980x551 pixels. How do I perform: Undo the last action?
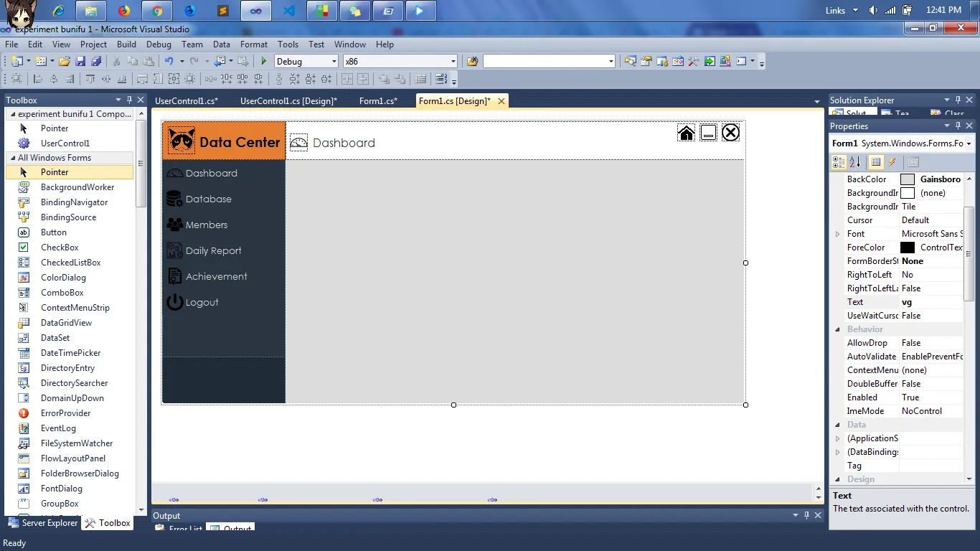click(x=169, y=61)
